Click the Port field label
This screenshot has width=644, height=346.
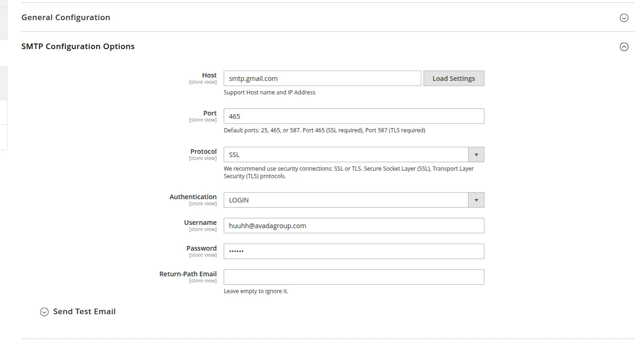(210, 113)
